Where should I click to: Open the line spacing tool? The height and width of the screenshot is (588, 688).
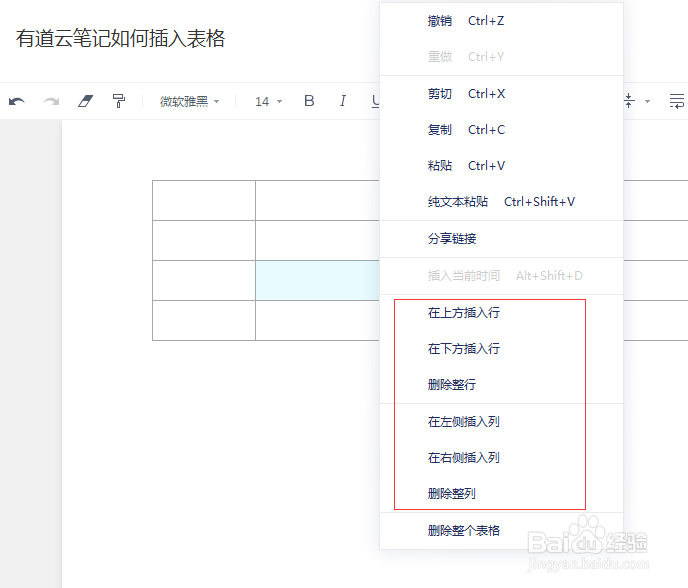pos(629,101)
